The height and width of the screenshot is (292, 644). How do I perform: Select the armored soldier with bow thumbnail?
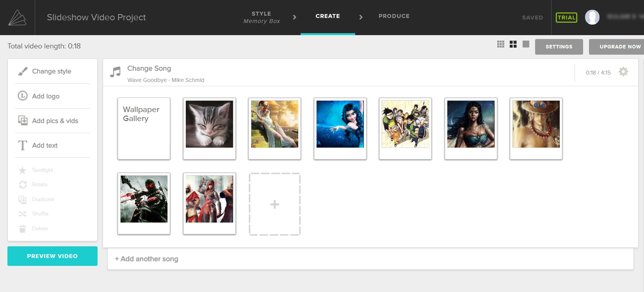coord(144,204)
